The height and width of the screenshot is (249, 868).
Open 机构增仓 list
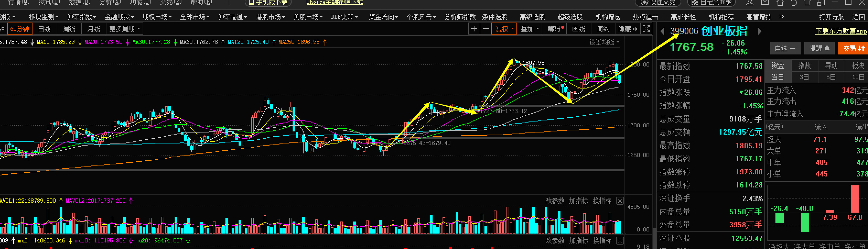tap(607, 17)
